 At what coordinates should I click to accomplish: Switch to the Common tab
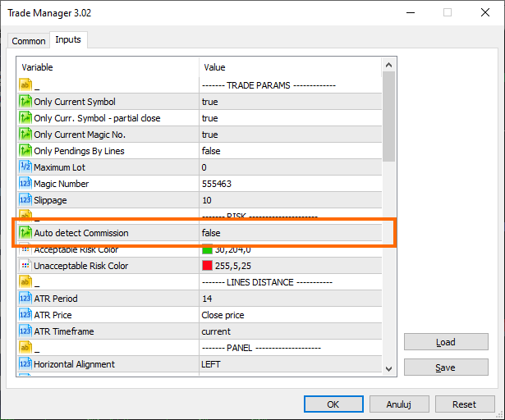(29, 41)
